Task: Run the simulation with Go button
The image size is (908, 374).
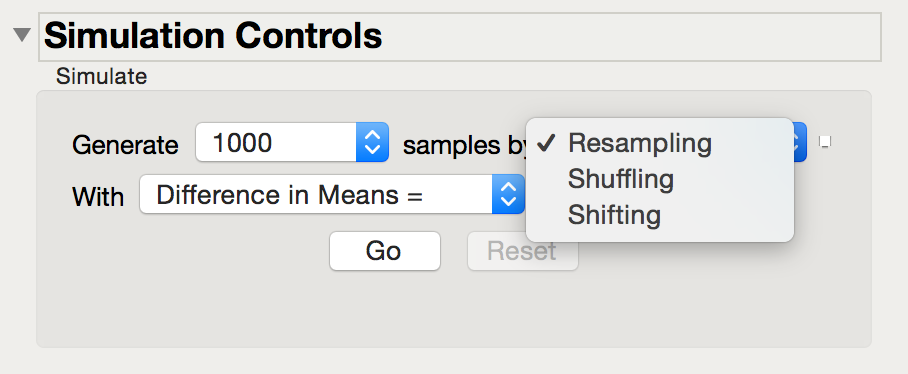Action: click(x=385, y=251)
